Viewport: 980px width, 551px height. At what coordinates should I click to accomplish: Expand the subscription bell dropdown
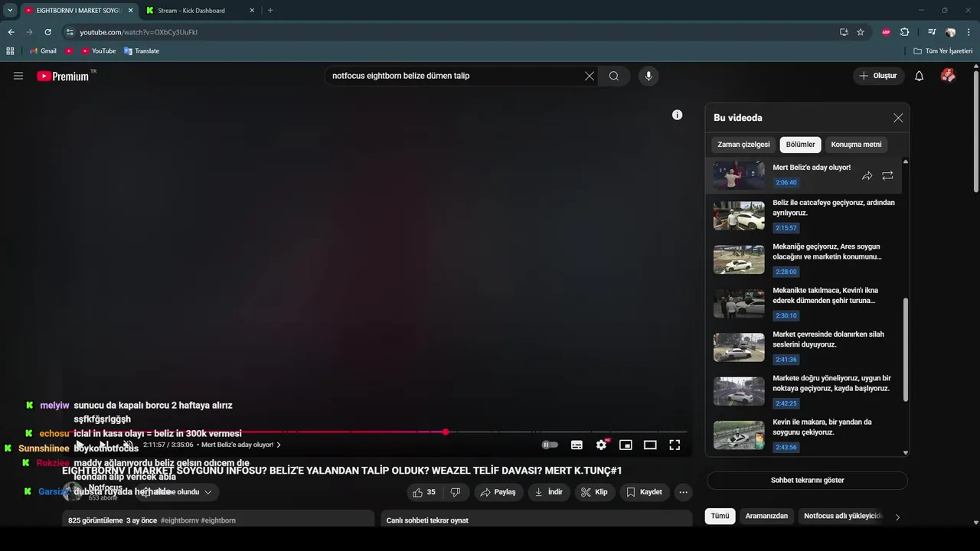(207, 492)
